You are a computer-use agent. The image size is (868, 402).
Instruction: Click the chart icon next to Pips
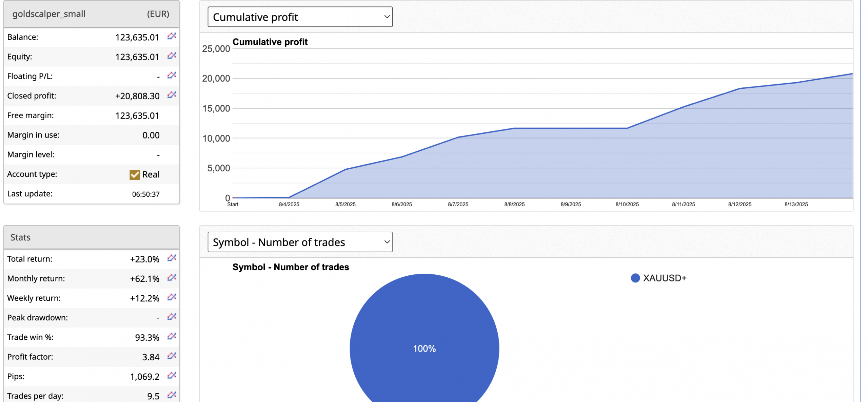click(x=172, y=376)
